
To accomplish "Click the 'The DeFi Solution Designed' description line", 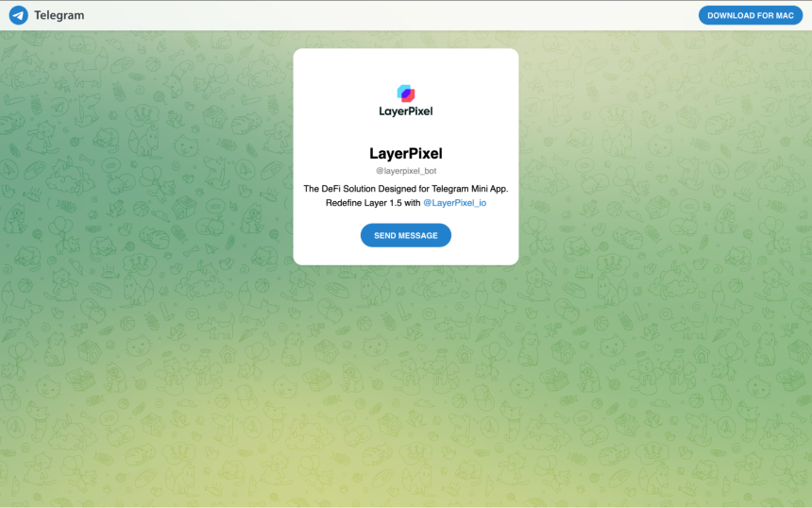I will coord(406,189).
